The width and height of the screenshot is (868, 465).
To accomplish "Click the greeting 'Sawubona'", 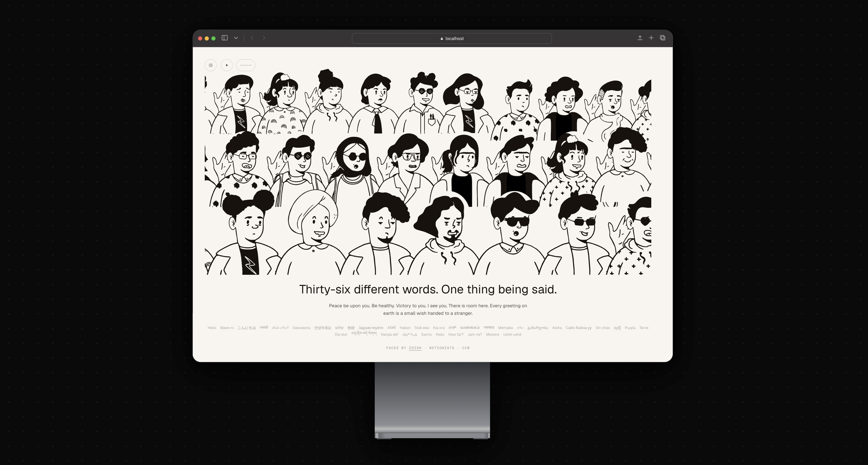I will click(301, 328).
